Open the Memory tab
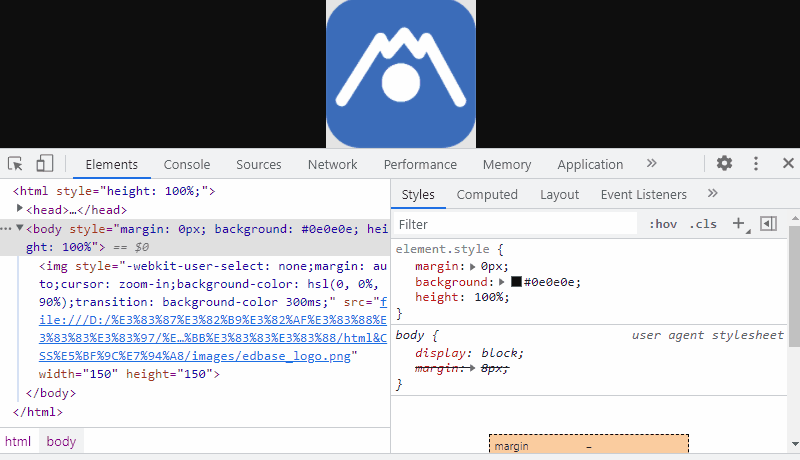The height and width of the screenshot is (460, 800). [x=507, y=164]
